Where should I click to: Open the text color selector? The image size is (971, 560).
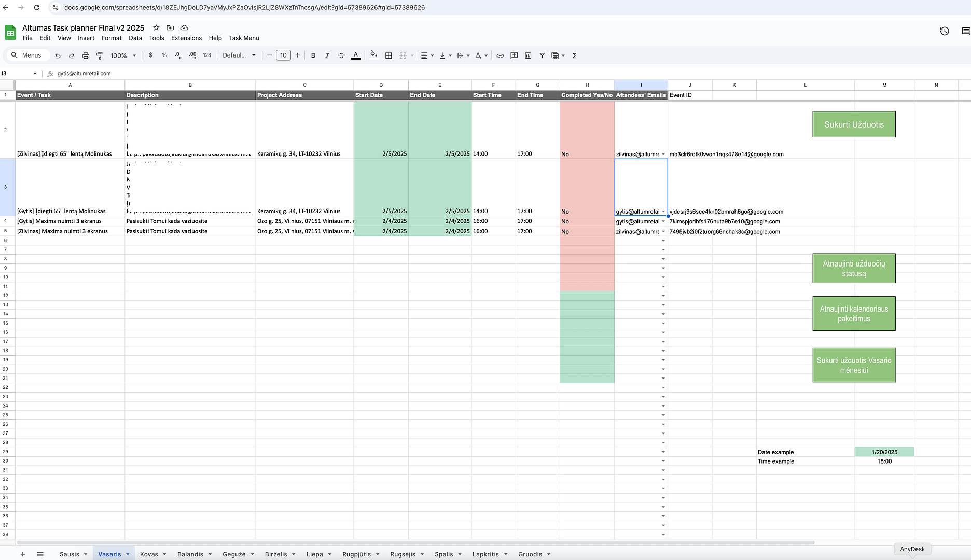[x=356, y=55]
